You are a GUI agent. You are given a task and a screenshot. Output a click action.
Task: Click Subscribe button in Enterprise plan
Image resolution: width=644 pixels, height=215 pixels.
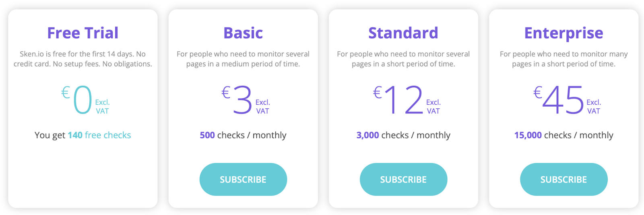pos(563,180)
